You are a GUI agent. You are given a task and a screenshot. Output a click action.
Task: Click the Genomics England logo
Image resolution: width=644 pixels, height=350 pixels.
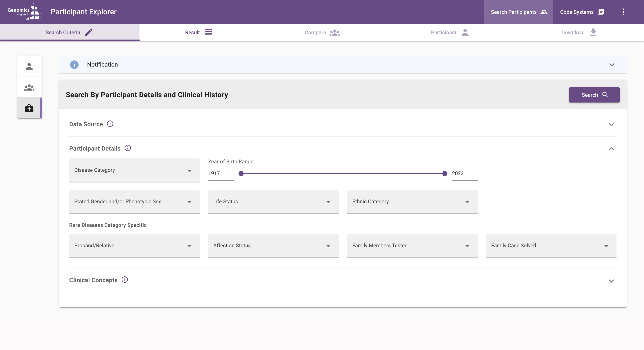[24, 12]
